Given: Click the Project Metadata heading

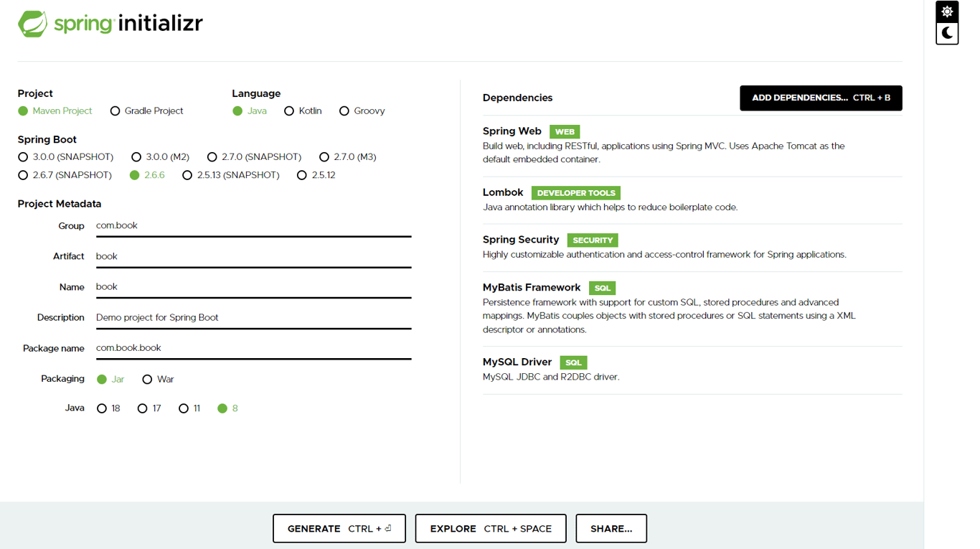Looking at the screenshot, I should pos(60,204).
